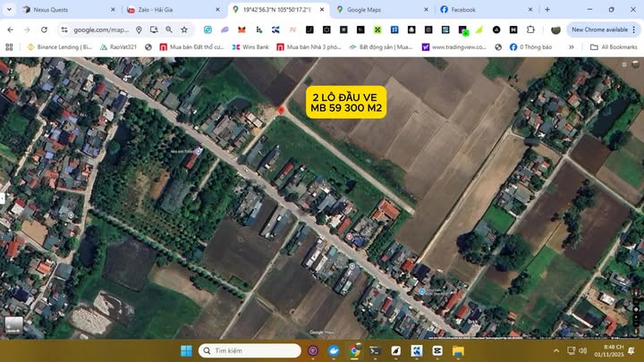Open Mua bán Đất thổ cư bookmark

pyautogui.click(x=191, y=47)
